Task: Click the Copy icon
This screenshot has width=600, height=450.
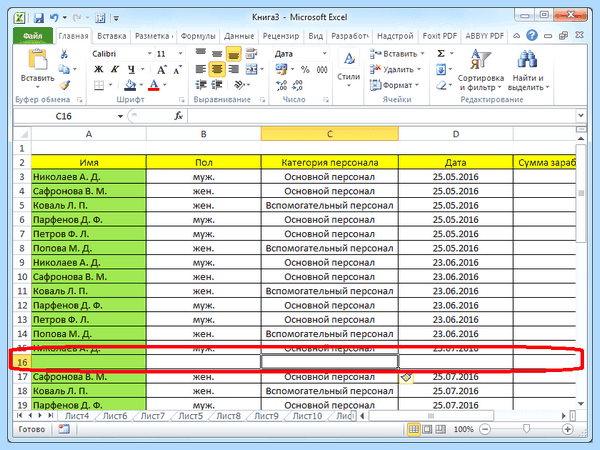Action: coord(64,69)
